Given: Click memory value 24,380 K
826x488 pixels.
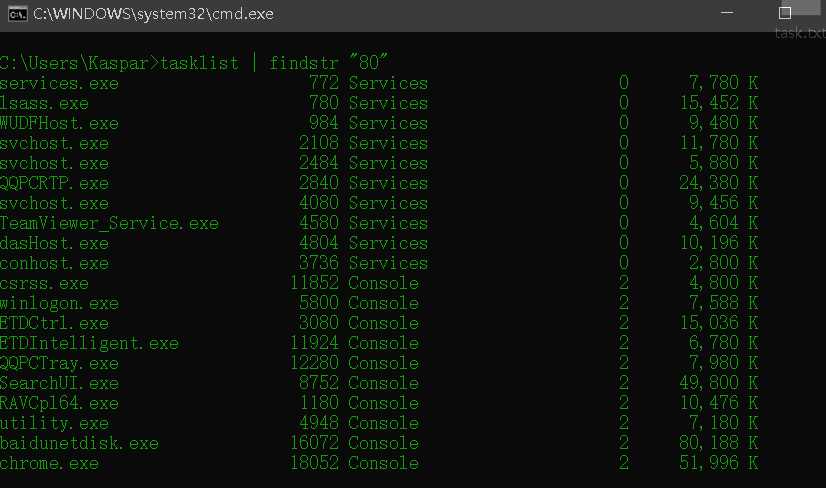Looking at the screenshot, I should (x=719, y=183).
